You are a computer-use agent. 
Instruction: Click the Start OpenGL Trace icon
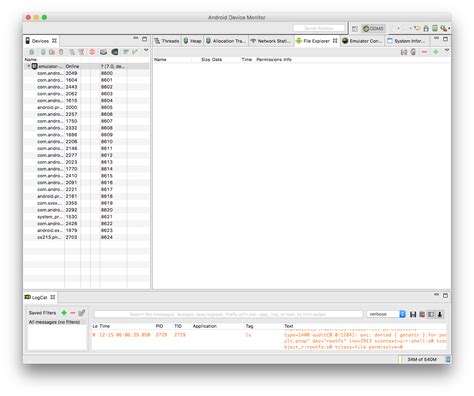coord(134,52)
